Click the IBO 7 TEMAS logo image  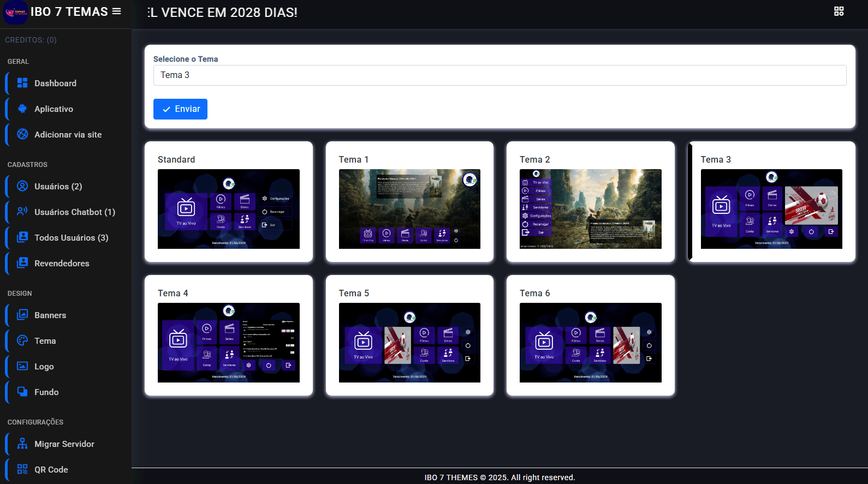15,13
